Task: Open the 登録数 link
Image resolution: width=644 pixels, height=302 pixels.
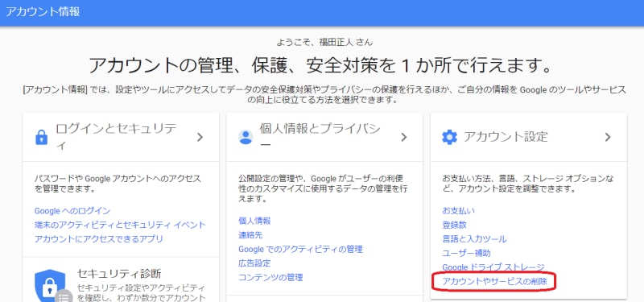Action: 454,225
